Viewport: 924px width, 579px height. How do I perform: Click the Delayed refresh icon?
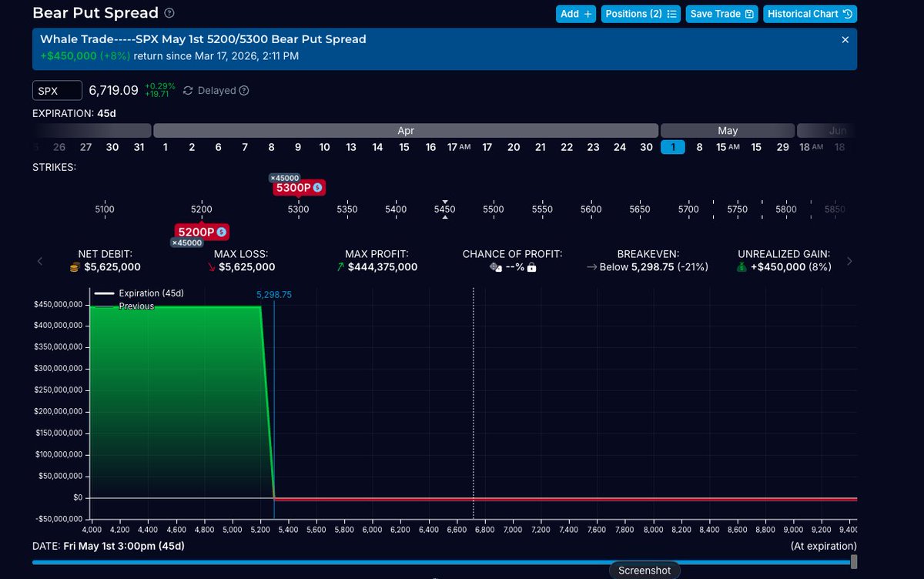pyautogui.click(x=188, y=91)
